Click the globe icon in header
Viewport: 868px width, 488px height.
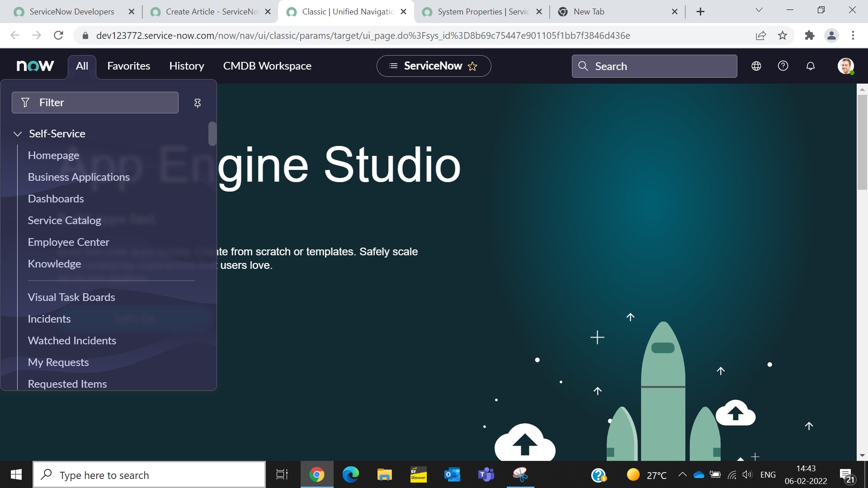coord(756,66)
